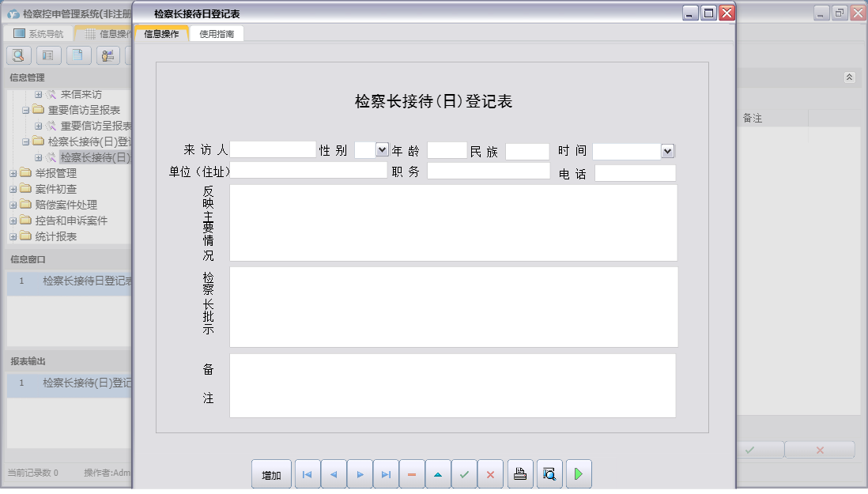Run the green play action
The image size is (868, 494).
point(579,474)
